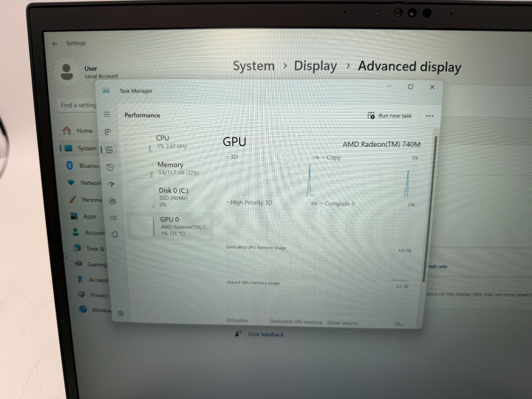Open the three-dot more options menu
The image size is (532, 399).
pos(430,116)
